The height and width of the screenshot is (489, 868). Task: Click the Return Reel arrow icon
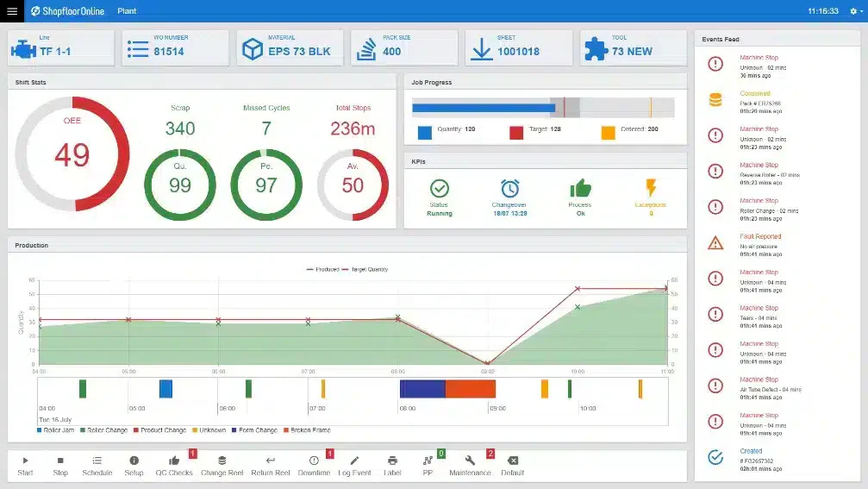(270, 461)
